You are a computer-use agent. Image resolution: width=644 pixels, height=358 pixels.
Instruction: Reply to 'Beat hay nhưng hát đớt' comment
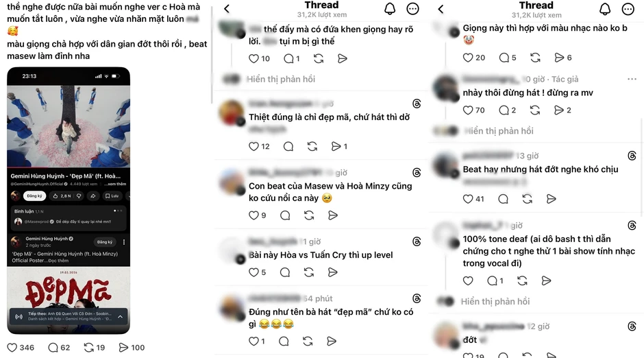coord(503,199)
